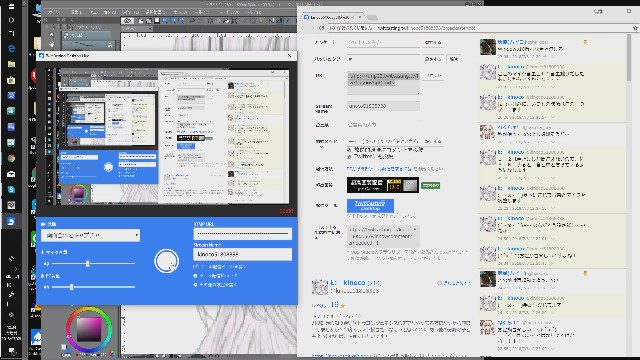This screenshot has height=360, width=640.
Task: Click the PC audio speaker icon
Action: pyautogui.click(x=46, y=287)
